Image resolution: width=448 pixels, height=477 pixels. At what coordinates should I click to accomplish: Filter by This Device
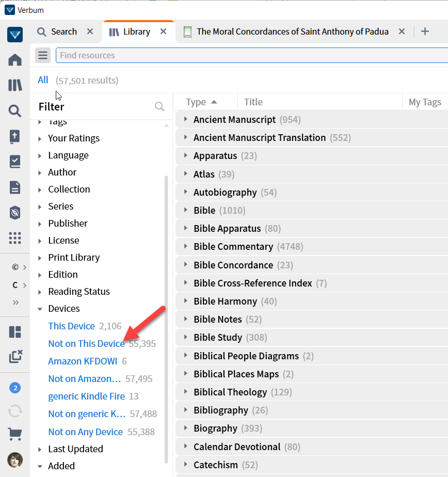click(71, 326)
